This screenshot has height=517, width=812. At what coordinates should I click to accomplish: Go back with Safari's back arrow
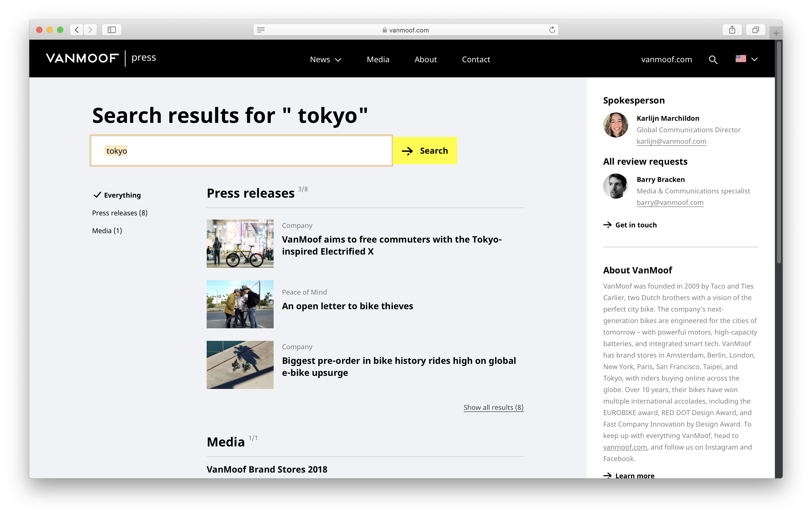point(77,30)
